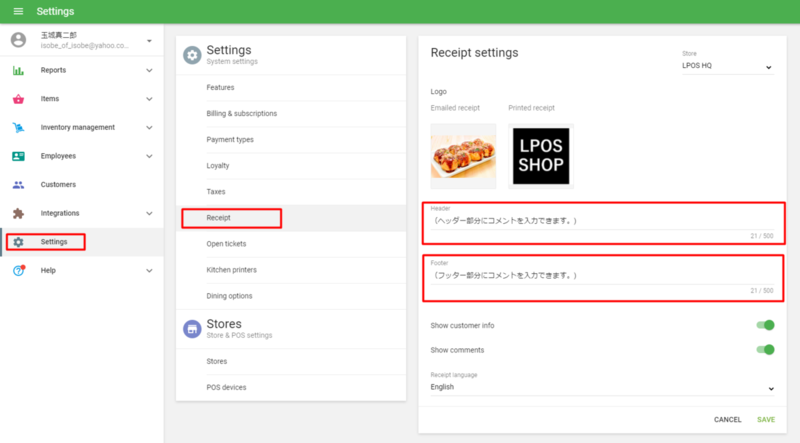This screenshot has width=800, height=443.
Task: Expand the account dropdown arrow
Action: 149,41
